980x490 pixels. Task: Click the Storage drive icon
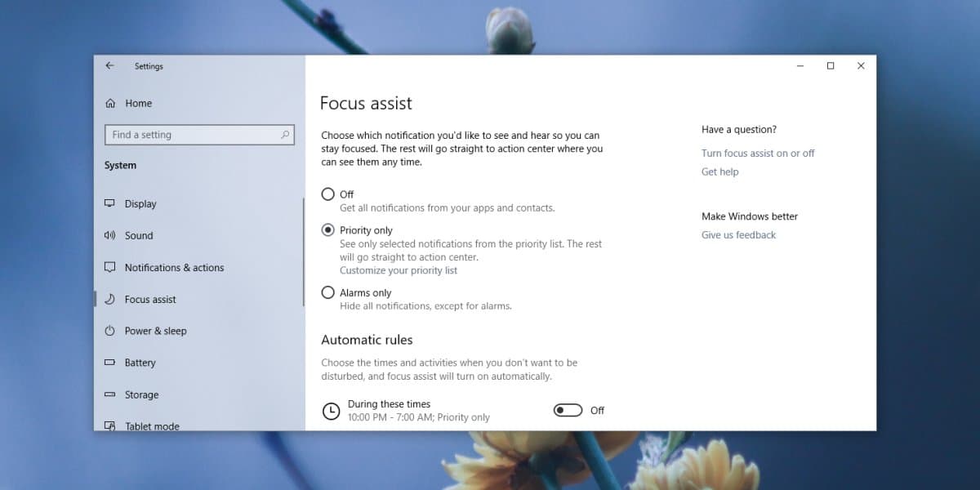coord(109,394)
